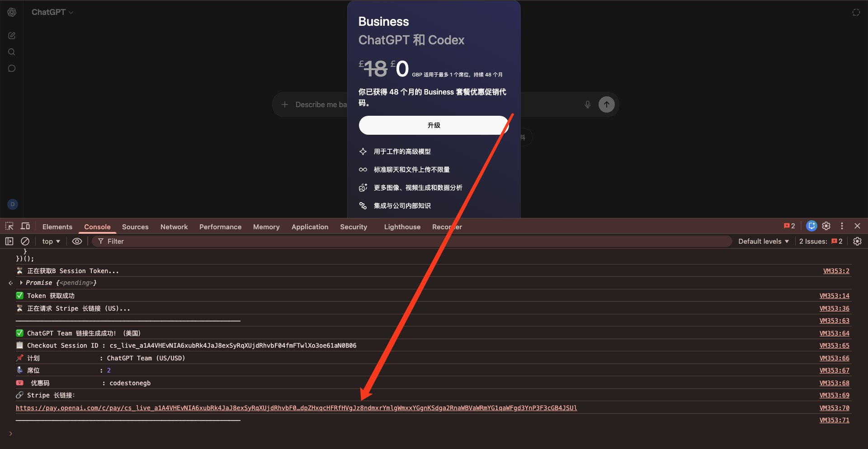Select the ChatGPT Team 链接生成成功 log line
868x449 pixels.
point(84,333)
